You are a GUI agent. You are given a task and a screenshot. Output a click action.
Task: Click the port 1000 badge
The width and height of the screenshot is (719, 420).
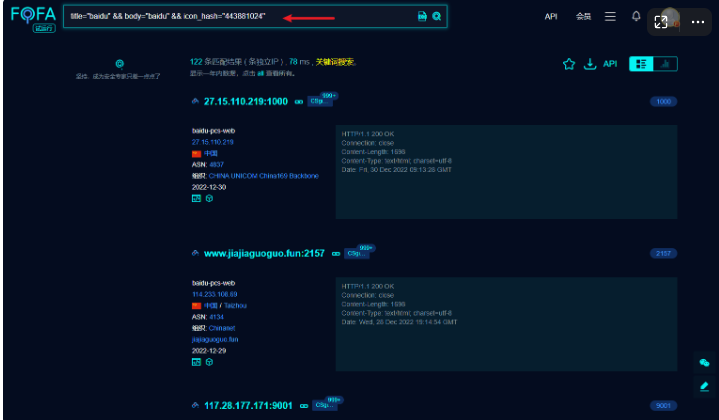[x=664, y=101]
